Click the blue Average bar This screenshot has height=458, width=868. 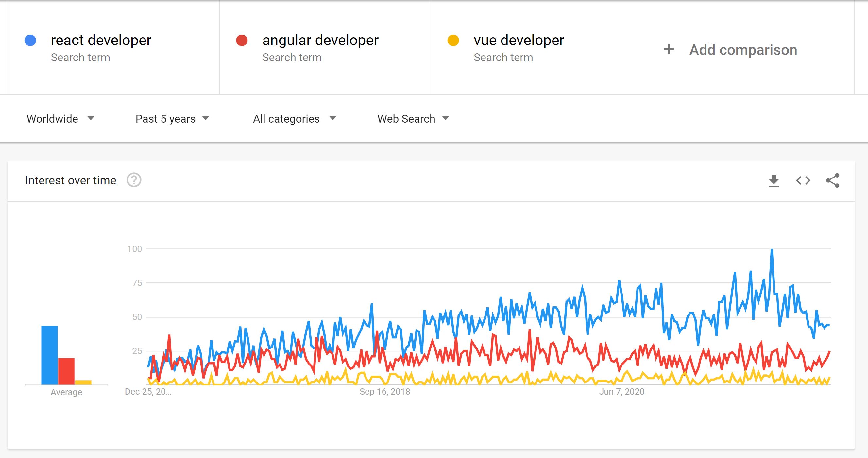tap(49, 355)
